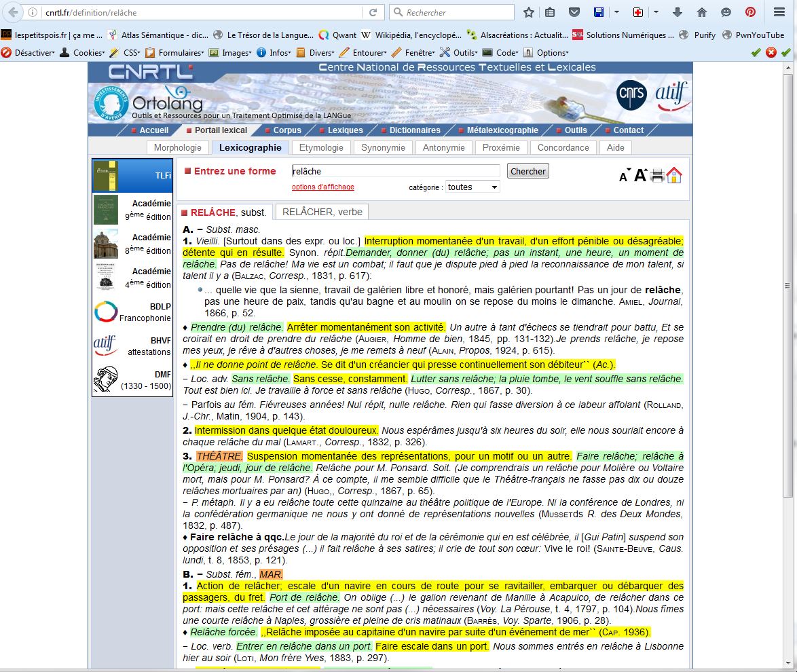Viewport: 797px width, 672px height.
Task: Click the Entrez une forme input field
Action: 396,171
